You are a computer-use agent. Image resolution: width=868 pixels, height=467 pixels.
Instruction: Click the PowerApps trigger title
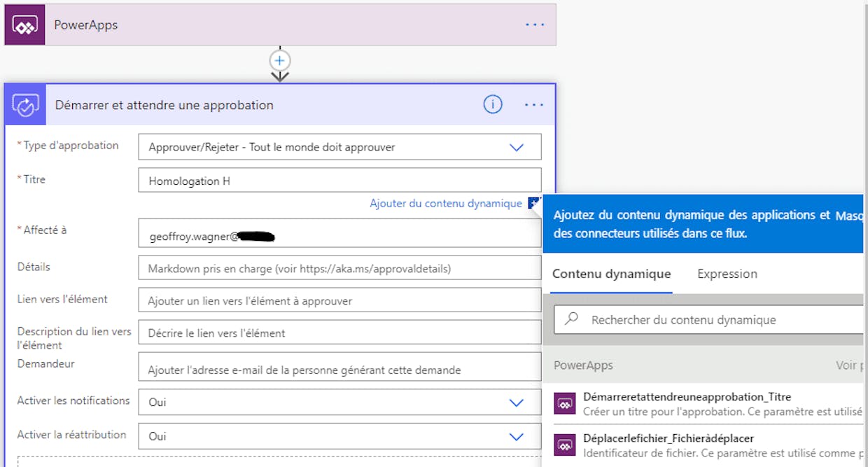86,25
